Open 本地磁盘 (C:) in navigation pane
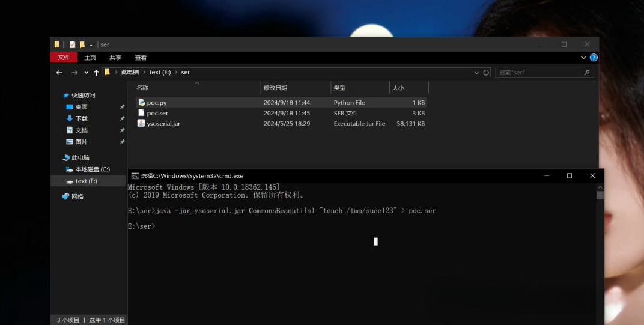 point(93,169)
